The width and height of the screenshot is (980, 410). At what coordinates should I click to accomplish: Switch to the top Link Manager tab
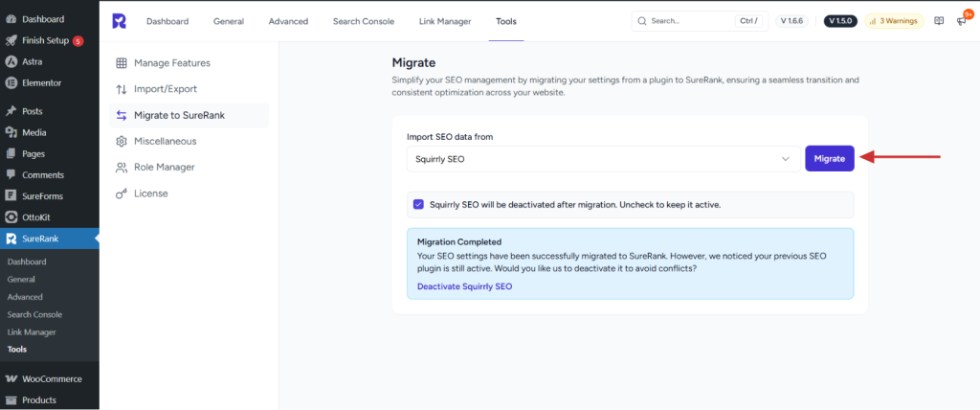click(x=445, y=21)
